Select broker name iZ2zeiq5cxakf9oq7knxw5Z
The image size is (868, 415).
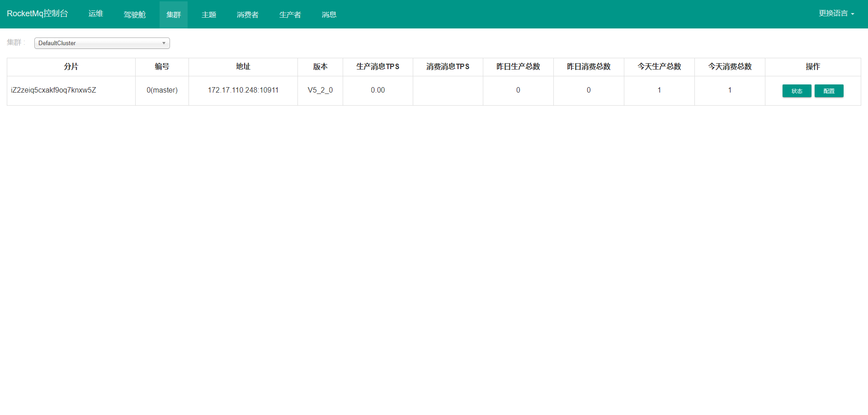[x=53, y=90]
